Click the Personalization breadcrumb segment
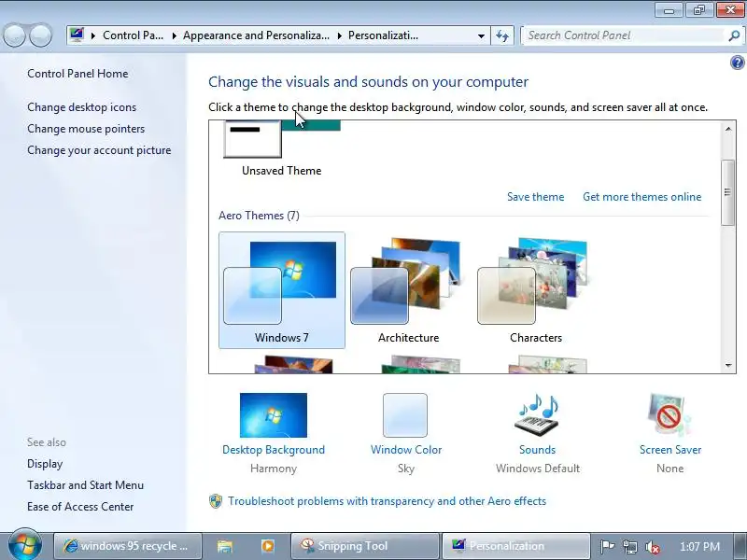 pyautogui.click(x=384, y=35)
